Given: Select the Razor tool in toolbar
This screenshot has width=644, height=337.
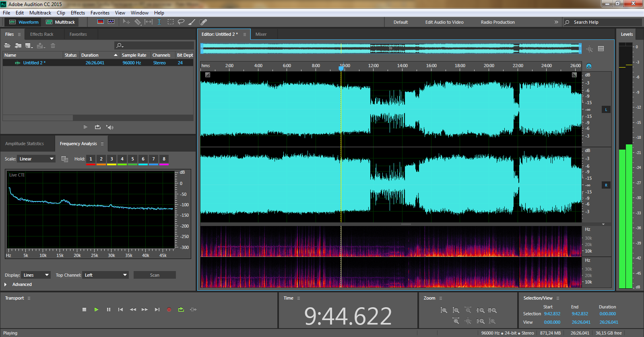Looking at the screenshot, I should click(x=138, y=22).
